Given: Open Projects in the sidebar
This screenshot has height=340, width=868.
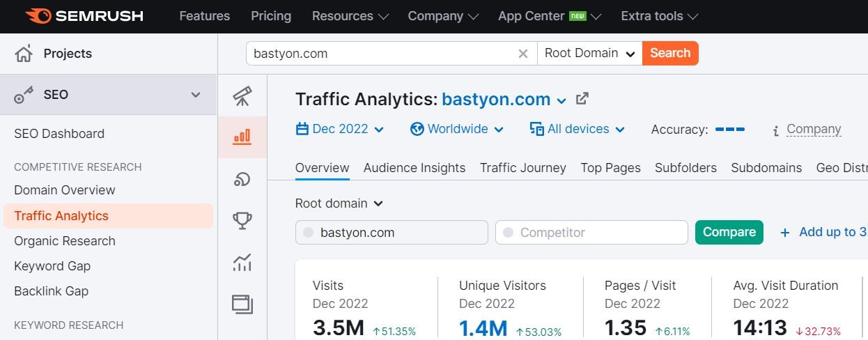Looking at the screenshot, I should (68, 54).
